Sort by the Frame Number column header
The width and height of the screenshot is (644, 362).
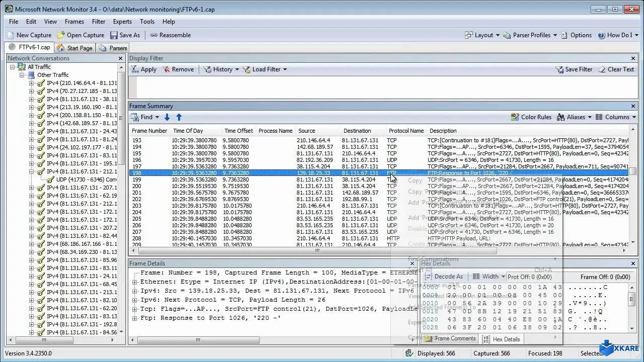click(x=149, y=131)
